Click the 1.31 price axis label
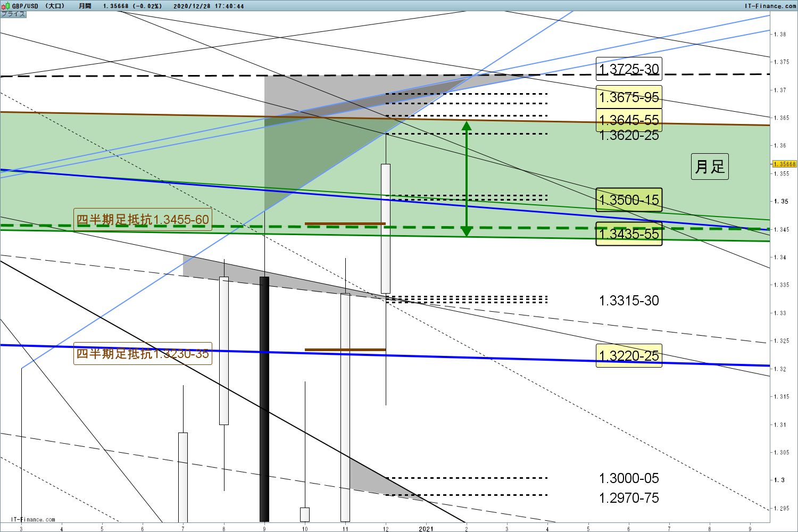This screenshot has height=532, width=798. tap(780, 425)
